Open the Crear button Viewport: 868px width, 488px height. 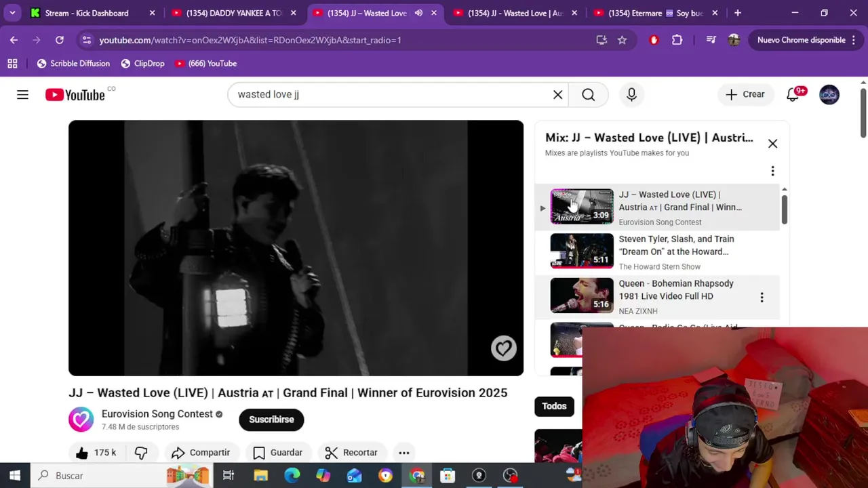745,95
